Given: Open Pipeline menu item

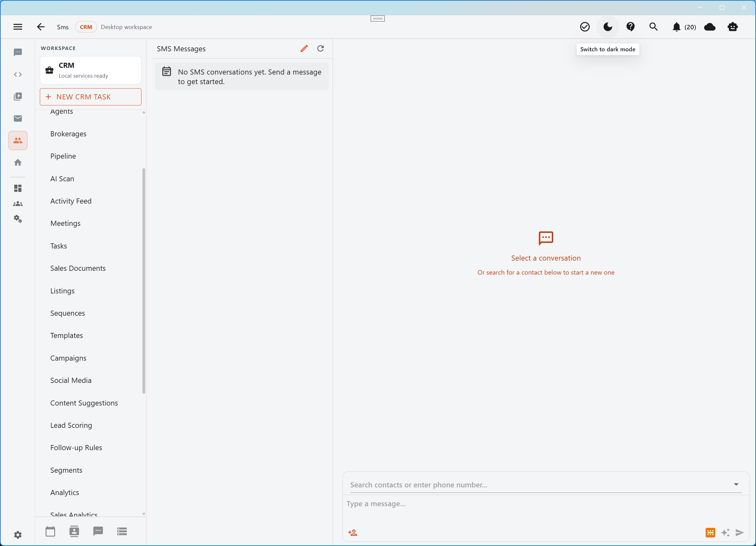Looking at the screenshot, I should (63, 156).
